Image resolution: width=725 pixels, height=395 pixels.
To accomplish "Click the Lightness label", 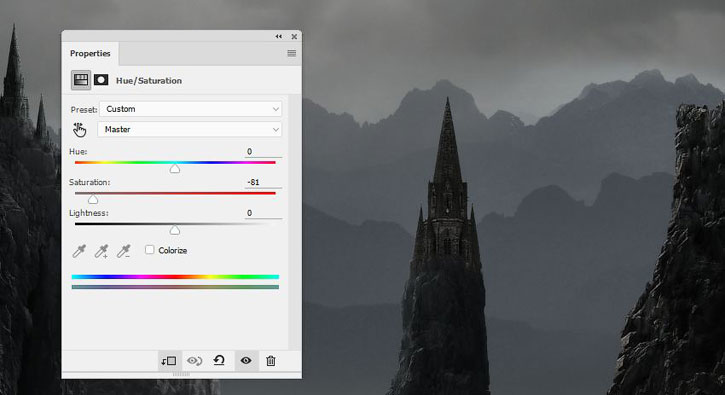I will coord(89,213).
